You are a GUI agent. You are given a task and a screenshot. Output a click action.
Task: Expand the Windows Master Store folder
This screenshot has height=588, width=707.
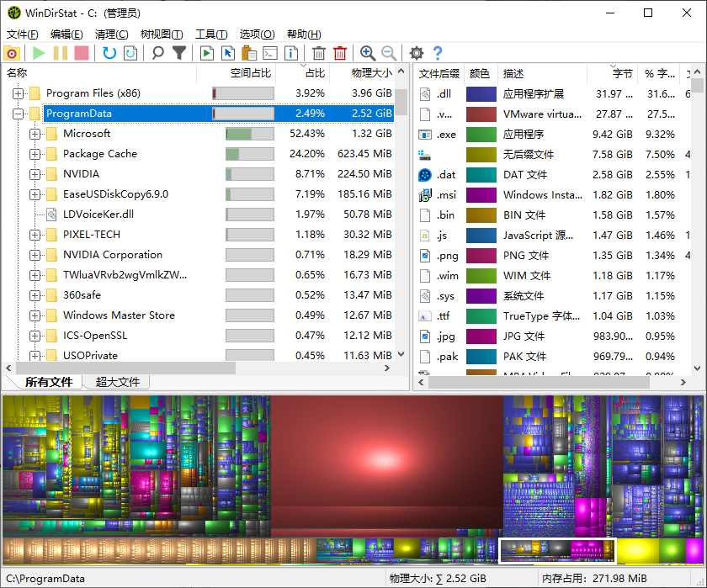35,315
